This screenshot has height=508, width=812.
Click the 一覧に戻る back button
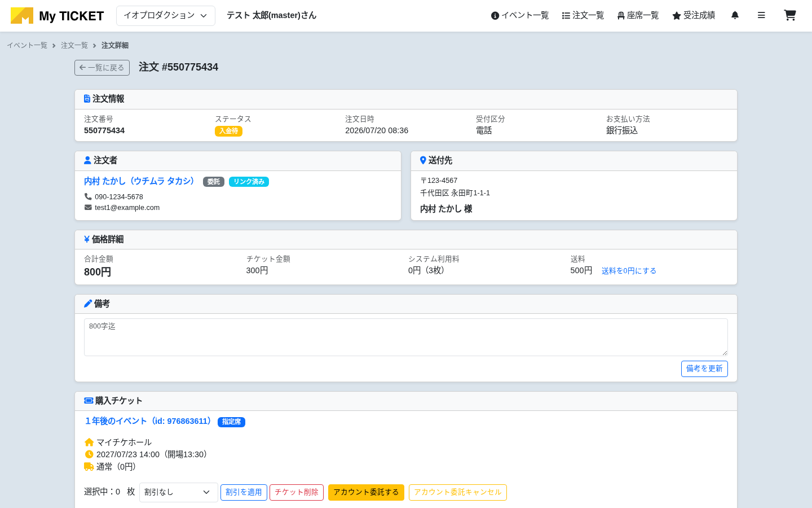[x=102, y=68]
